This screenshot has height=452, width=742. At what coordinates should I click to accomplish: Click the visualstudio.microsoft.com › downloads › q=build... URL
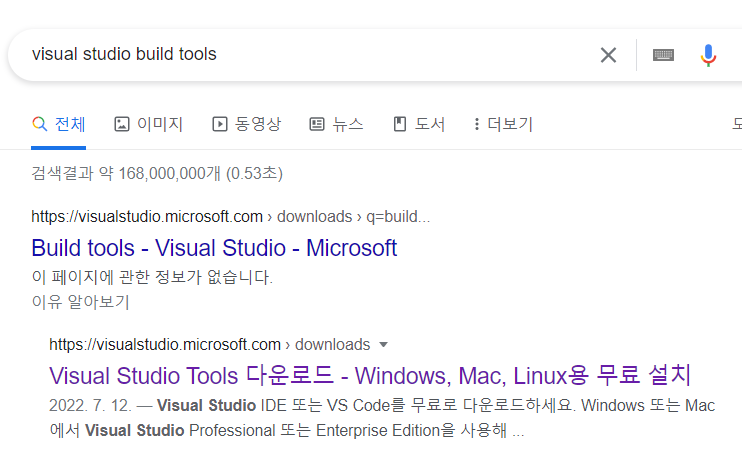[x=230, y=216]
